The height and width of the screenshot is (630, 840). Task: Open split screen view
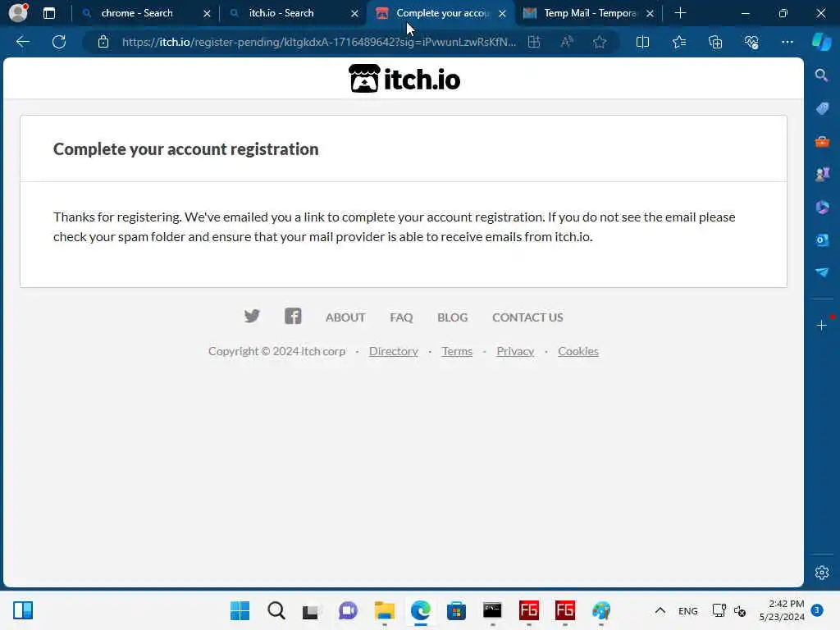(642, 42)
